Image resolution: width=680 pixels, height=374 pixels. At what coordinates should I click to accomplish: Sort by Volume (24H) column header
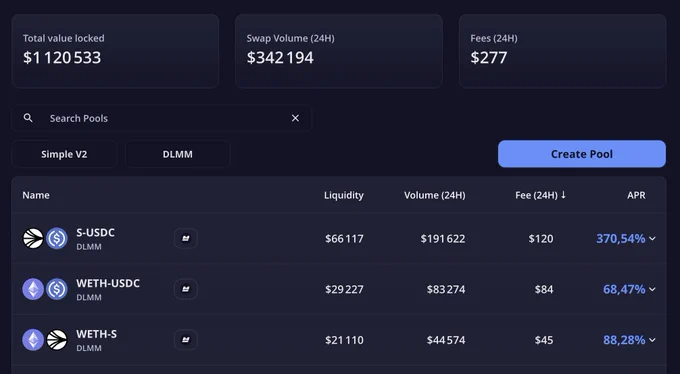[435, 195]
